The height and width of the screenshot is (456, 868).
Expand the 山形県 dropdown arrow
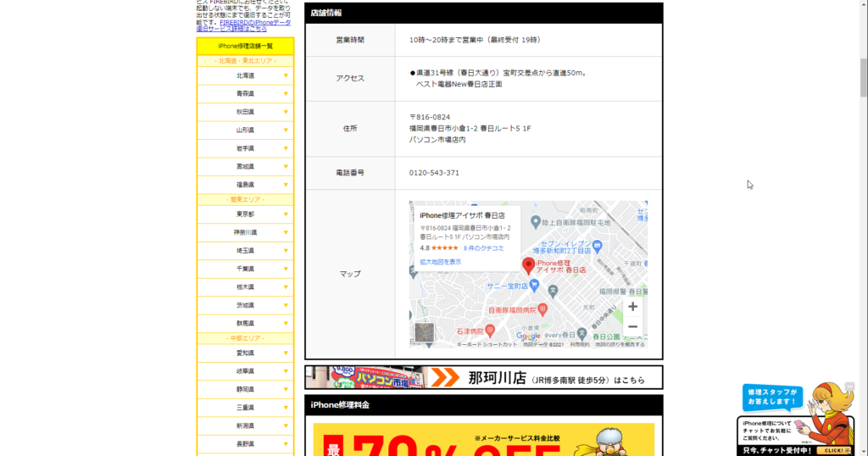click(x=286, y=131)
